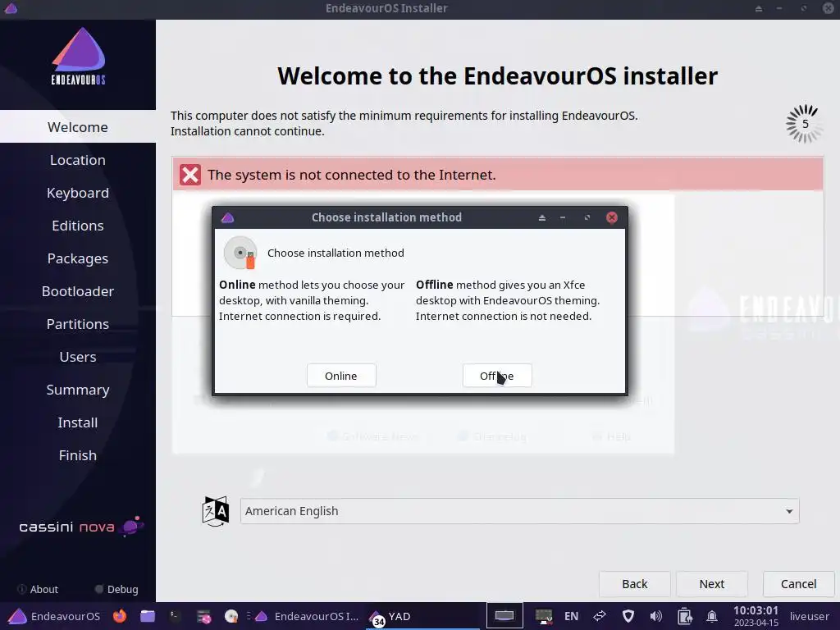This screenshot has width=840, height=630.
Task: Click the cassini nova logo in the sidebar
Action: point(81,527)
